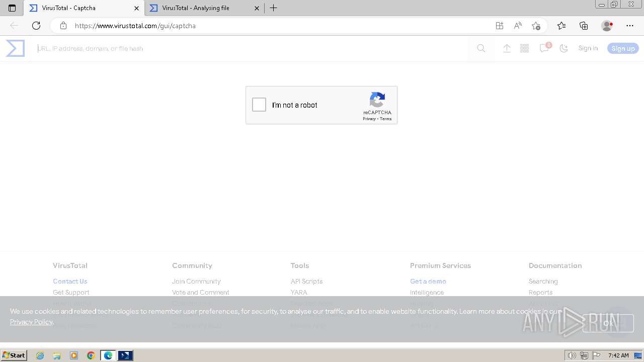Click the 7:42 AM clock

coord(618,355)
